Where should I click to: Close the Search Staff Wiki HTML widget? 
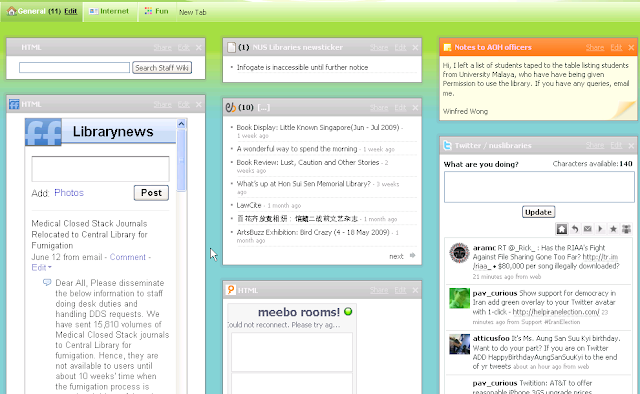pyautogui.click(x=199, y=47)
